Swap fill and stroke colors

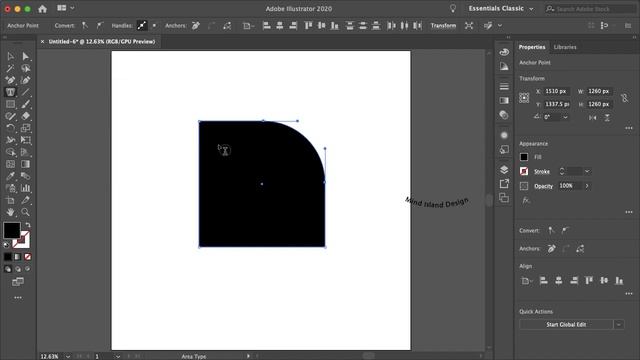tap(28, 225)
